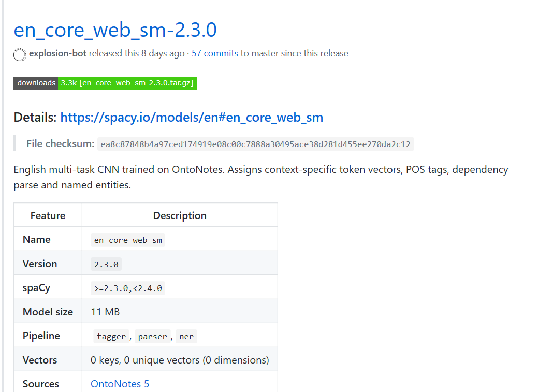Viewport: 552px width, 392px height.
Task: Click the spaCy row label
Action: click(37, 288)
